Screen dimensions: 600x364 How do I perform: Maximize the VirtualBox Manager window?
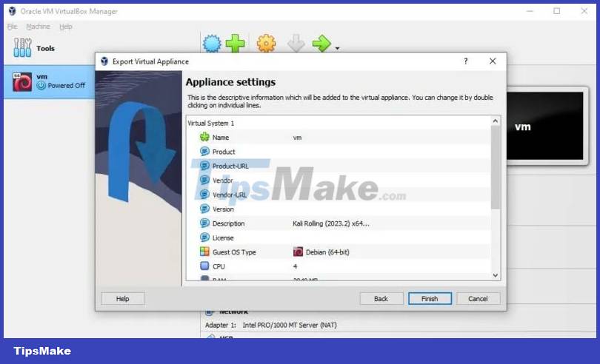click(557, 11)
